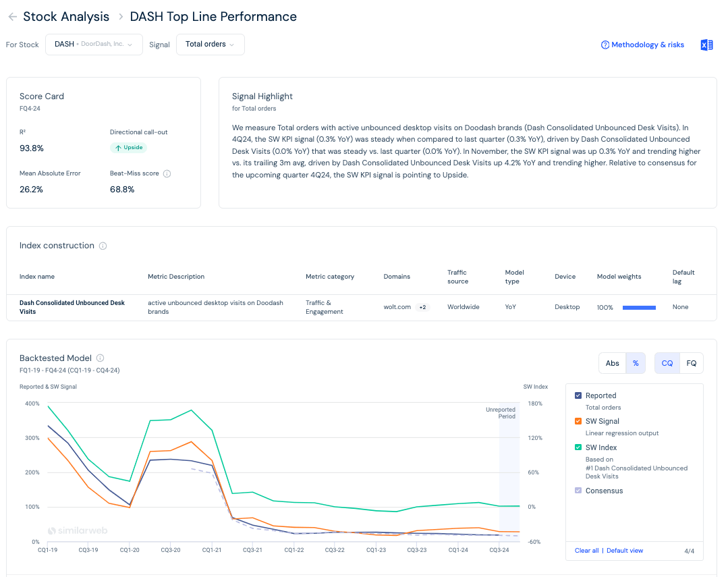Select FQ fiscal quarter view

point(692,363)
